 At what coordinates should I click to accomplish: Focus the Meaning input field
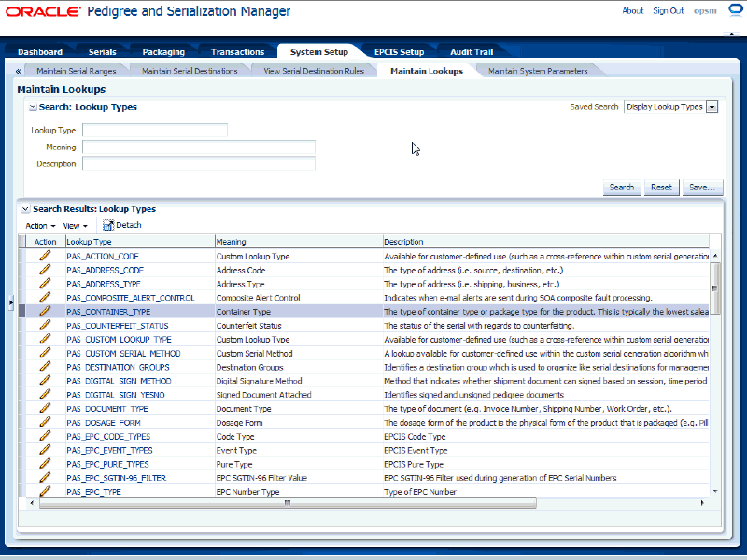click(199, 147)
